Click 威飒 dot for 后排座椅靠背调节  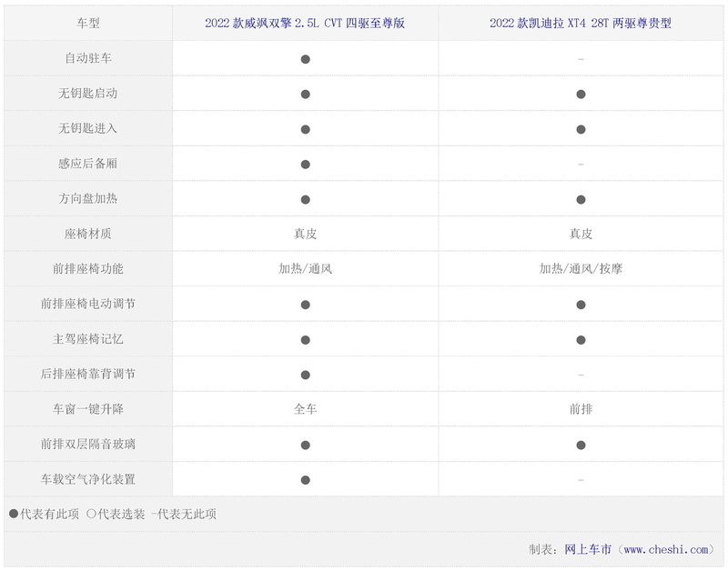[x=305, y=375]
